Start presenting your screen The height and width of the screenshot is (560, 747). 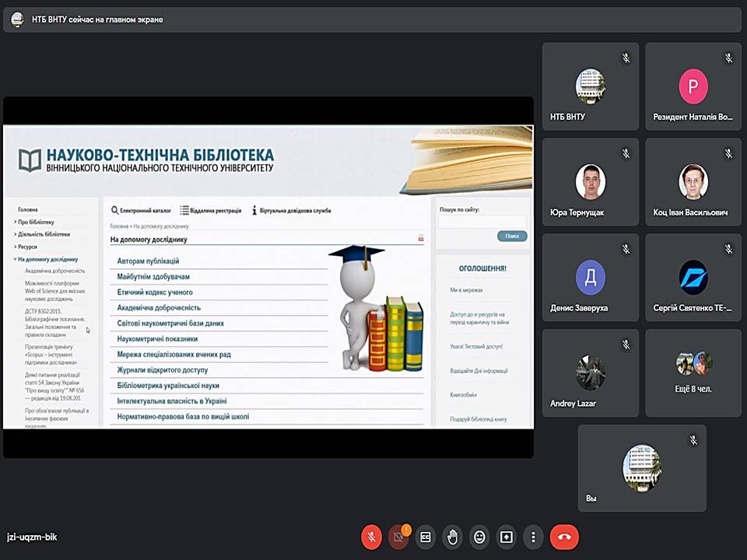click(506, 537)
